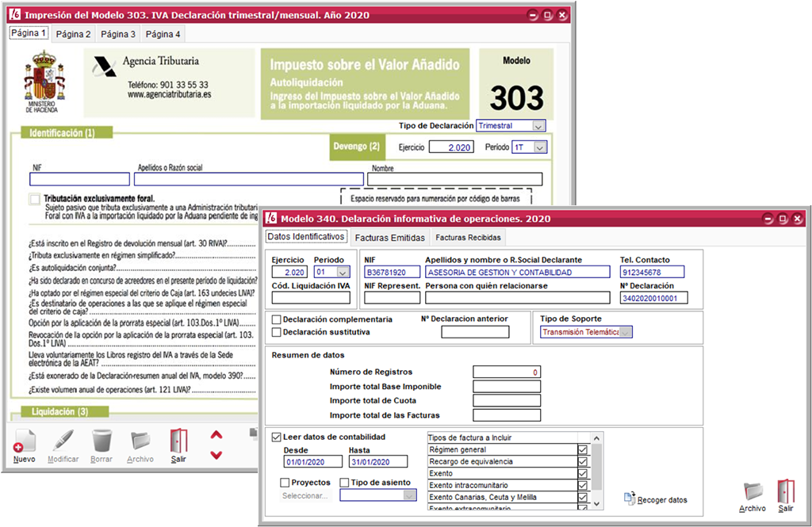Click the Ejercicio field in Modelo 340

pos(289,273)
